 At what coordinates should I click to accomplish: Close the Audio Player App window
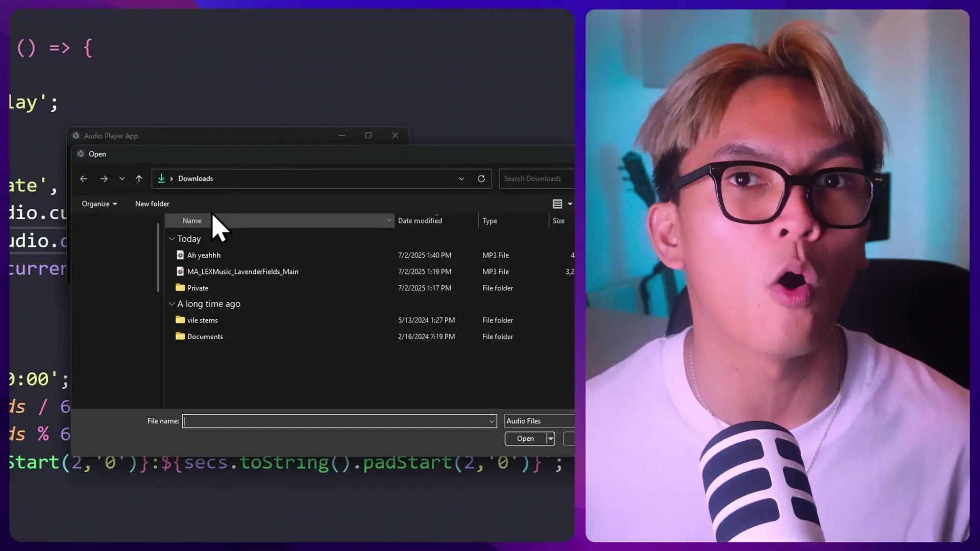pyautogui.click(x=395, y=136)
